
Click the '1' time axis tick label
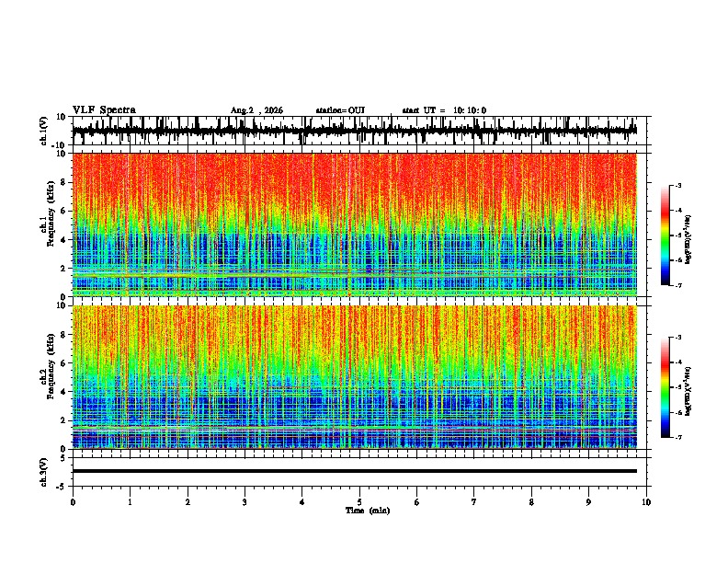coord(130,502)
